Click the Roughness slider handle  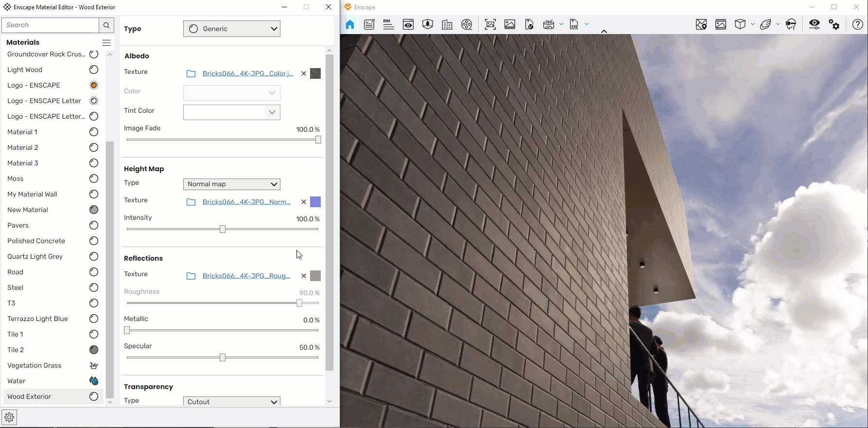pos(299,303)
